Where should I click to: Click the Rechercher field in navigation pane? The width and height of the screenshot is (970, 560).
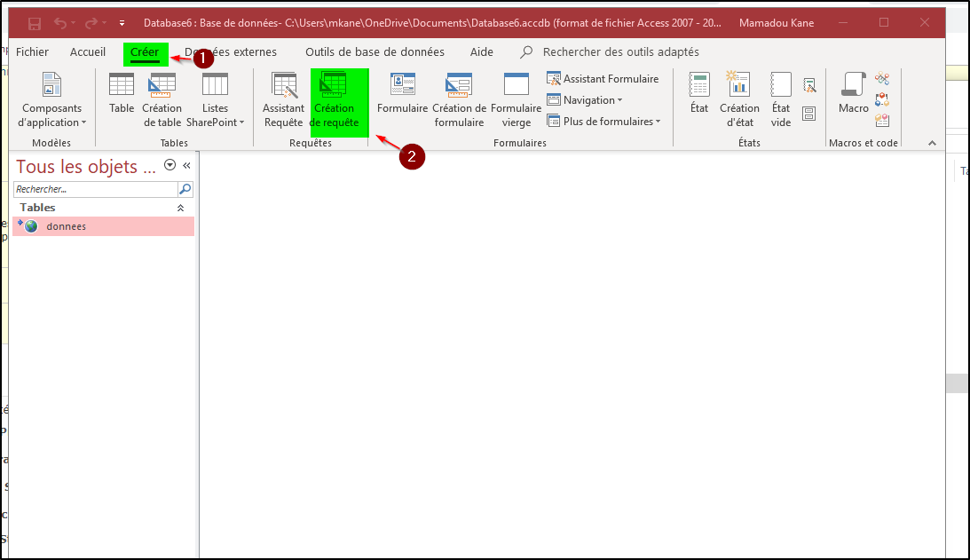96,189
